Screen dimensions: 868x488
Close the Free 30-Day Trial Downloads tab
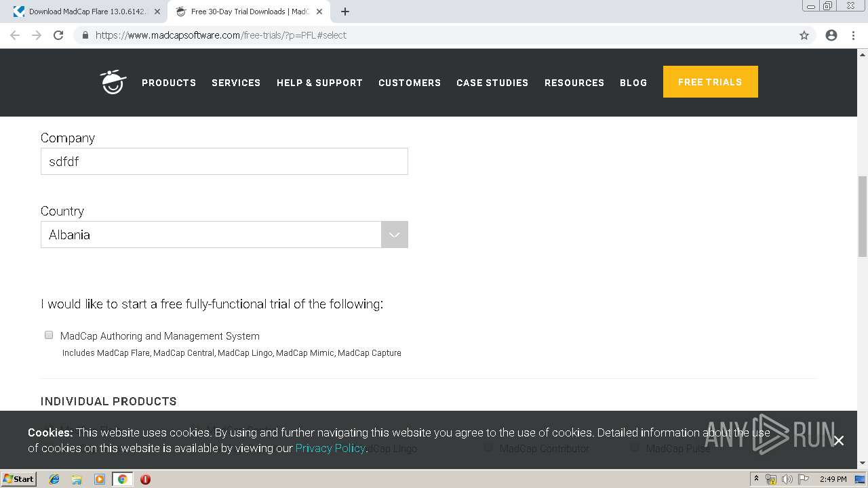[319, 12]
